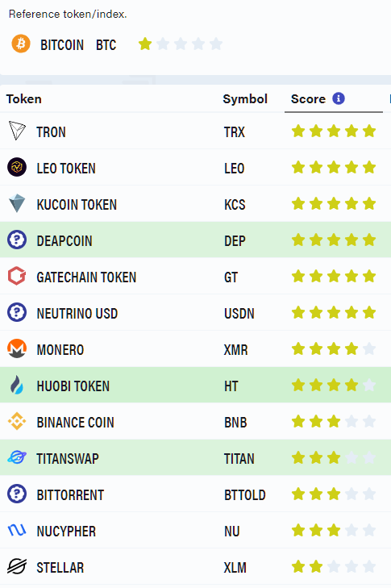391x588 pixels.
Task: Click the BTTOLD symbol text
Action: point(245,495)
